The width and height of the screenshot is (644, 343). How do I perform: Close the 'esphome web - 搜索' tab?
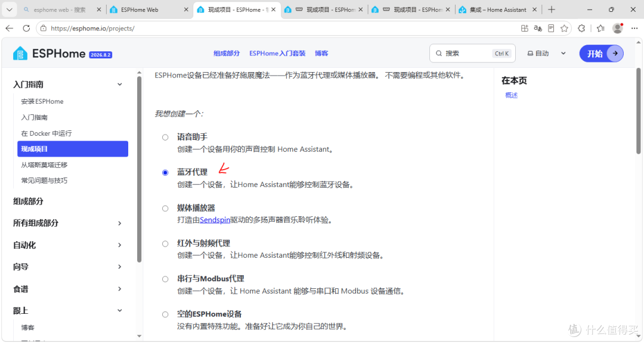(99, 10)
